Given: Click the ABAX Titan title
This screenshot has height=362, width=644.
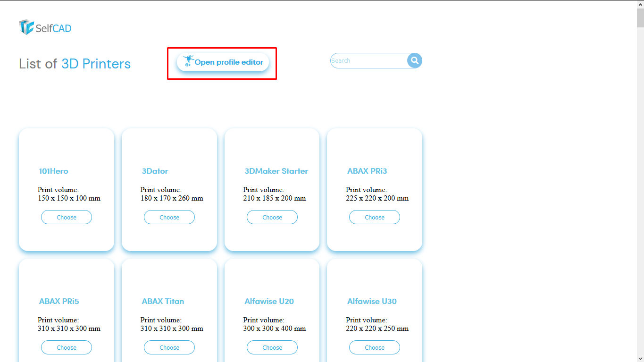Looking at the screenshot, I should pos(163,301).
